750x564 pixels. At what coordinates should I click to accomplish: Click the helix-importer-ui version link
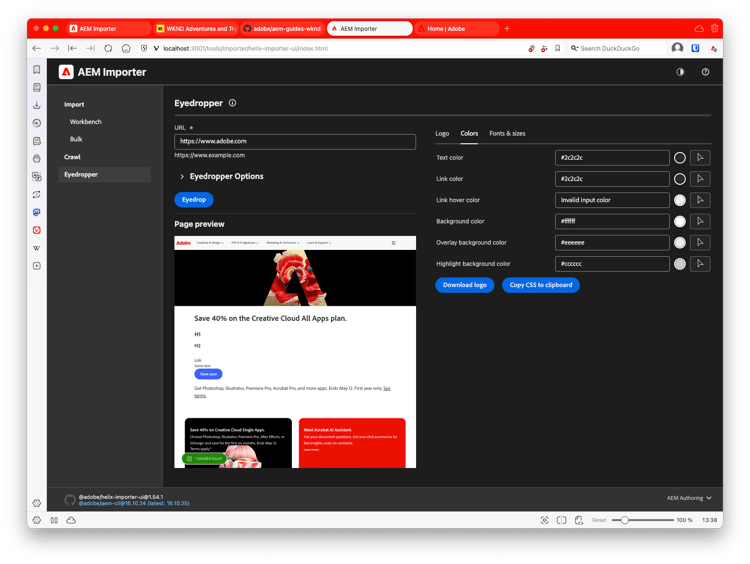tap(121, 497)
